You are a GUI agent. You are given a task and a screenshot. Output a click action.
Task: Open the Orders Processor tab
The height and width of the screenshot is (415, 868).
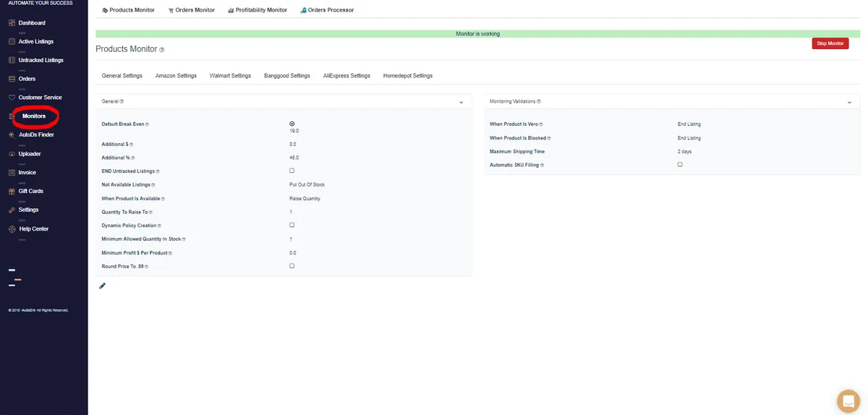coord(327,10)
